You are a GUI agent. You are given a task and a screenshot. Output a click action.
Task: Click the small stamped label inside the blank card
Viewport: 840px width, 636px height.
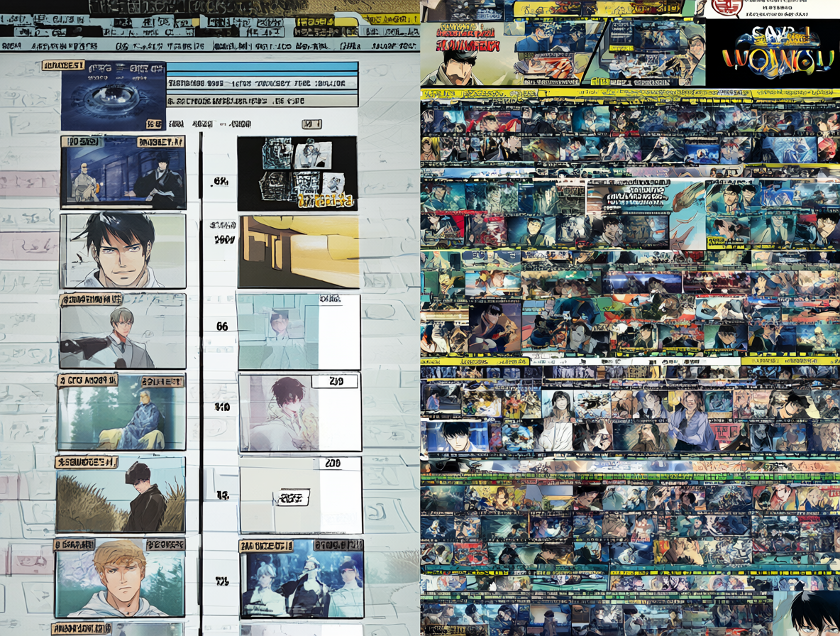(x=293, y=498)
